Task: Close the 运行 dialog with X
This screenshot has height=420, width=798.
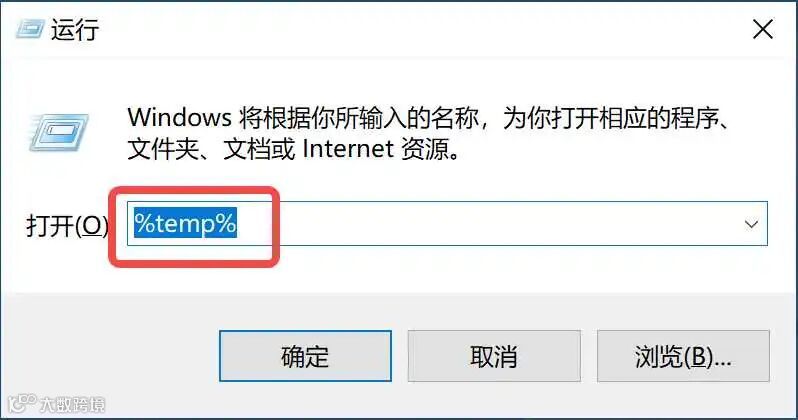Action: (x=763, y=30)
